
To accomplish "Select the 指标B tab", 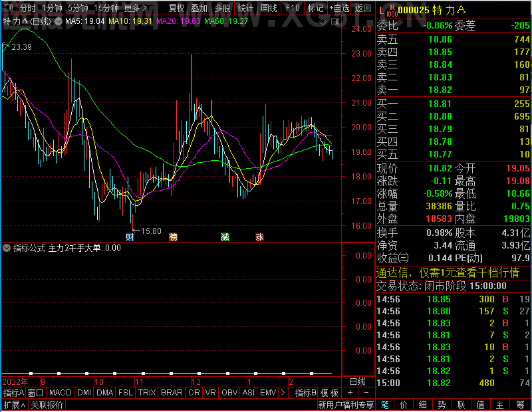I will pyautogui.click(x=306, y=393).
